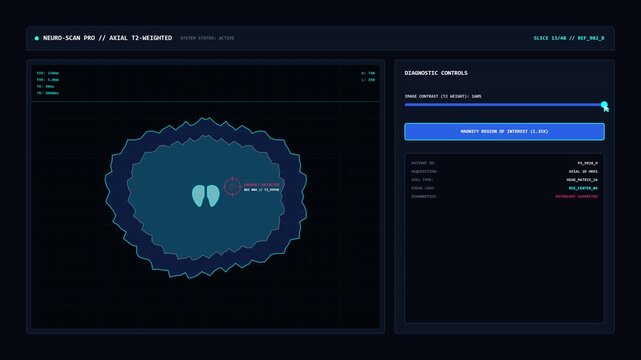Screen dimensions: 641x360
Task: Click the Magnify Region of Interest button
Action: [504, 132]
